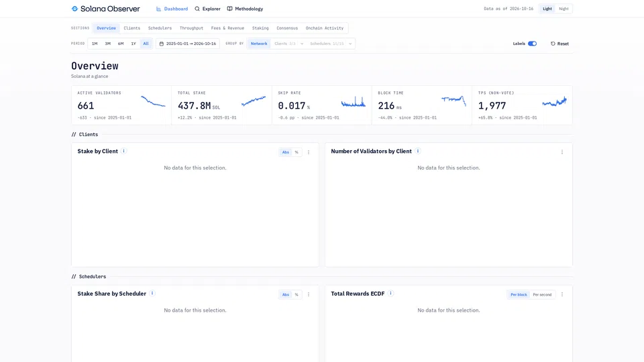The image size is (644, 362).
Task: Open the Fees & Revenue tab
Action: point(227,28)
